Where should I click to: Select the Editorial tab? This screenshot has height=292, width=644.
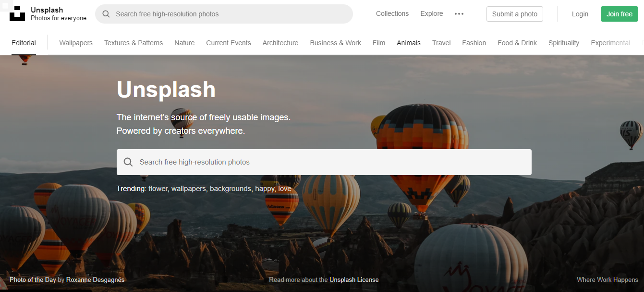click(x=24, y=43)
